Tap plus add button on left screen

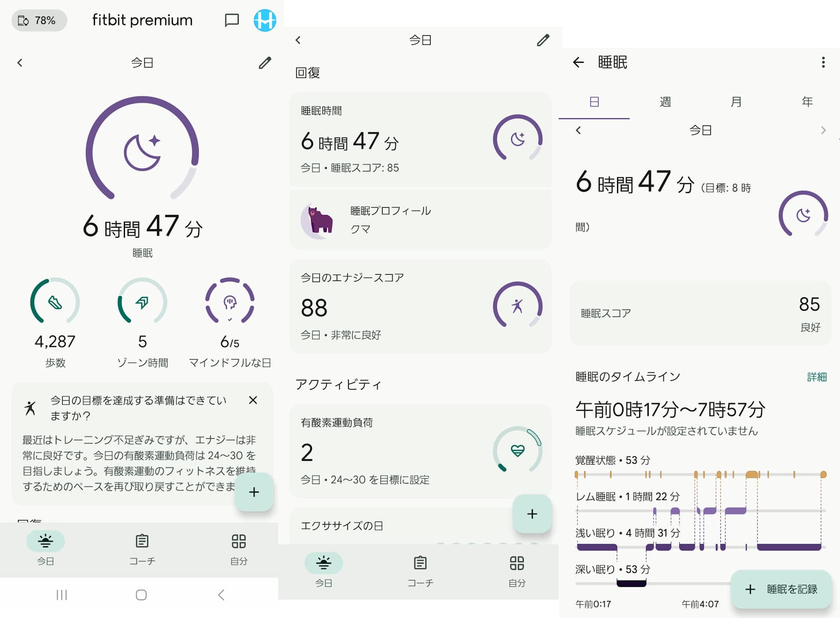click(254, 492)
